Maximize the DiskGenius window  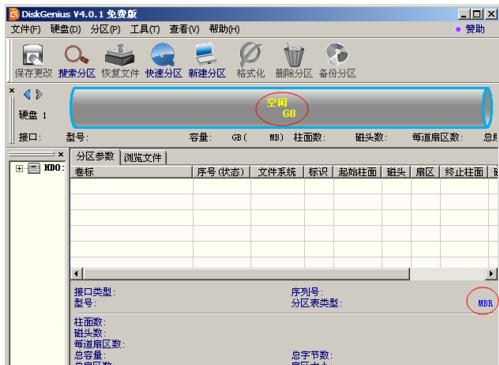point(477,14)
